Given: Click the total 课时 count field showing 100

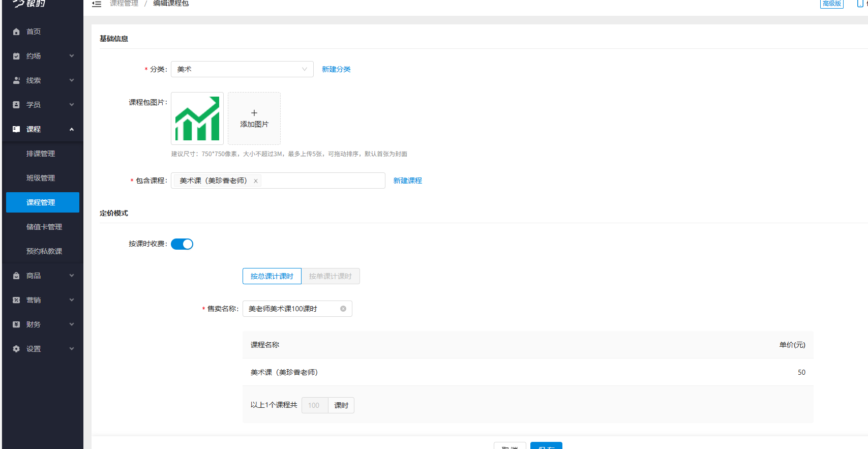Looking at the screenshot, I should coord(315,405).
